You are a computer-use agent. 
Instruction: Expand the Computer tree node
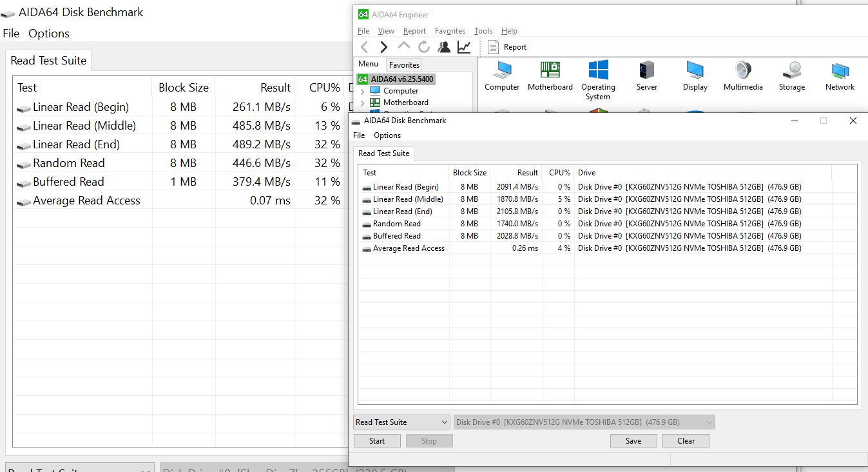click(x=363, y=91)
